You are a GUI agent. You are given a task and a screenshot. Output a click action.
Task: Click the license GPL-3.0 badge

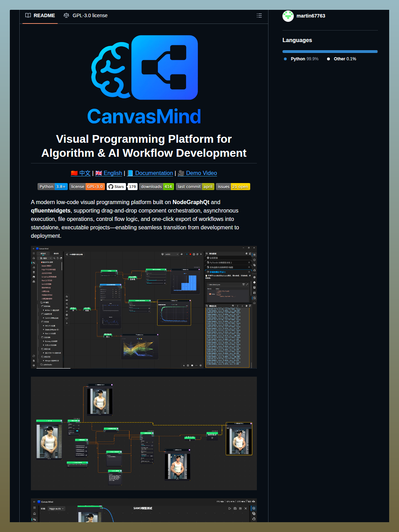coord(87,187)
